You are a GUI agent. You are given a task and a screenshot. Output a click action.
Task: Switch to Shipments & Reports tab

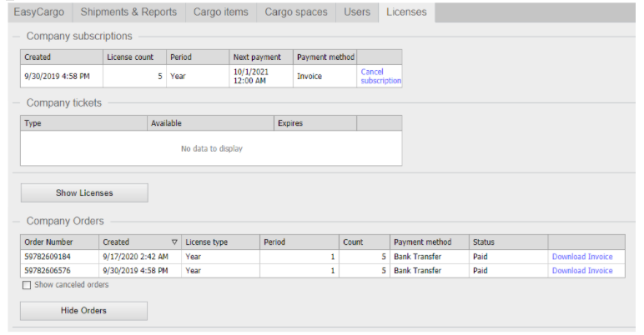click(x=128, y=12)
